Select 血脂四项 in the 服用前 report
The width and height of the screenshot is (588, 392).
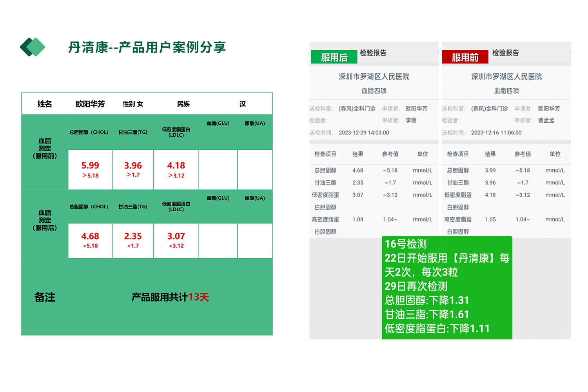[x=506, y=91]
